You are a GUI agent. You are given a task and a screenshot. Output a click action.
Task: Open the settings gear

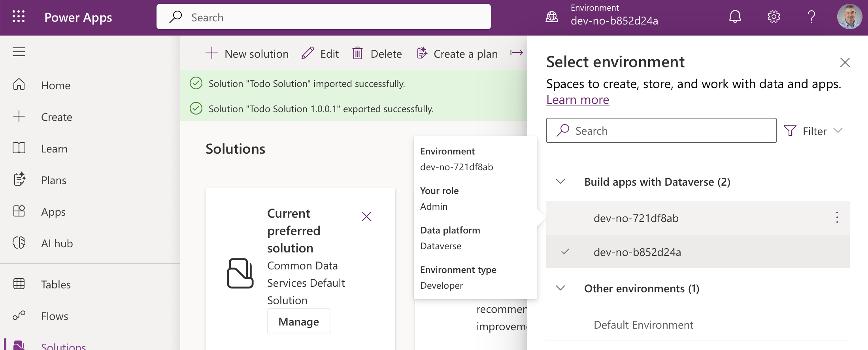(x=774, y=17)
